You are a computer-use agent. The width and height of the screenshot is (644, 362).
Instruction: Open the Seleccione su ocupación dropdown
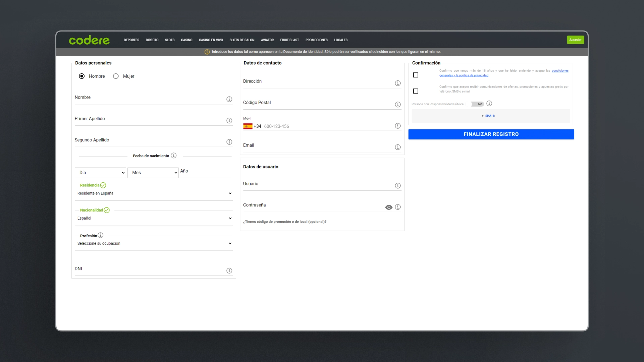pyautogui.click(x=154, y=244)
